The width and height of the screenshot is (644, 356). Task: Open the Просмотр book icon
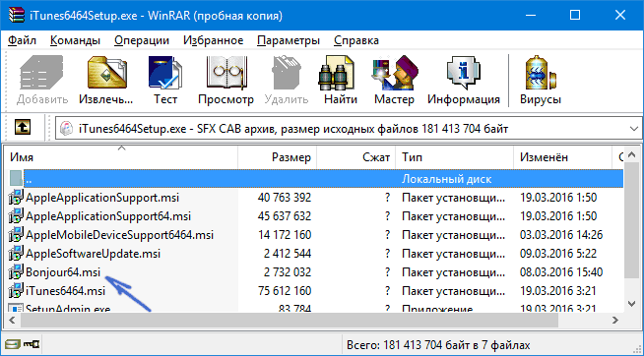click(x=225, y=73)
